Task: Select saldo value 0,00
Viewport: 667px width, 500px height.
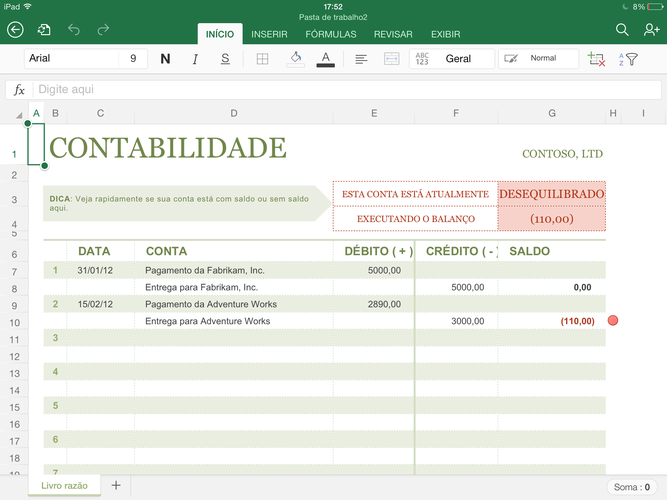Action: click(552, 287)
